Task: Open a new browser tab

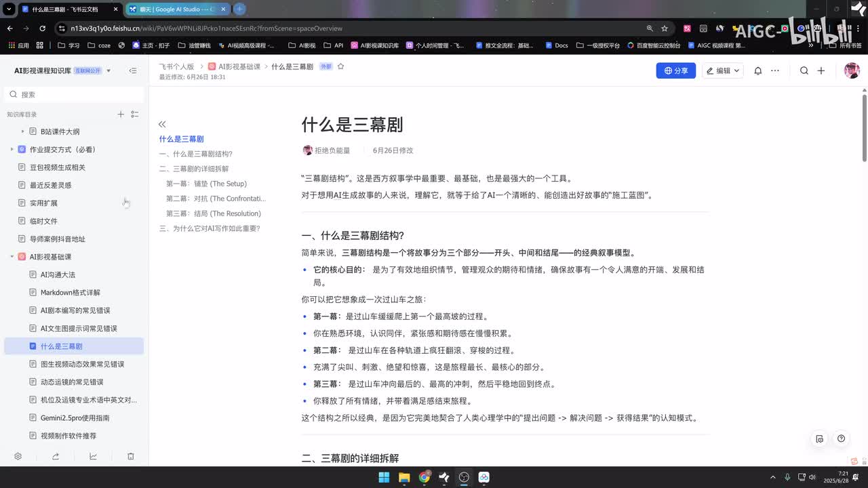Action: tap(239, 9)
